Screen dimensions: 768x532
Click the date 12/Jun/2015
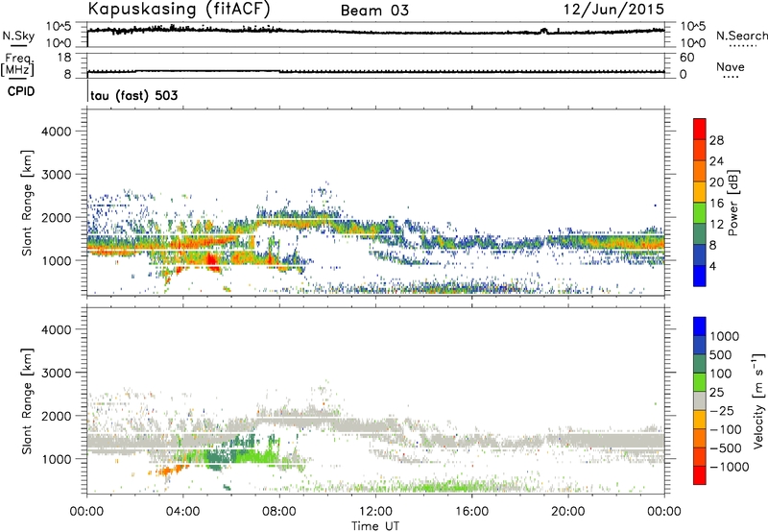(613, 9)
